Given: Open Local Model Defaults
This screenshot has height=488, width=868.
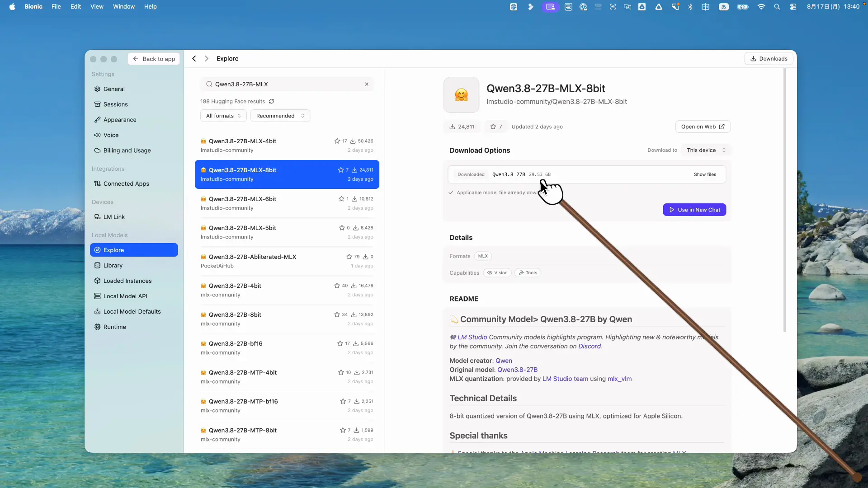Looking at the screenshot, I should (134, 311).
